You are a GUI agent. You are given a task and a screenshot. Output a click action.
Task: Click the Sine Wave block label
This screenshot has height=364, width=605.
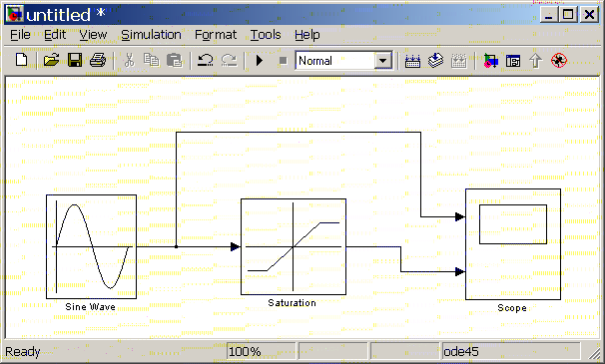(x=90, y=307)
